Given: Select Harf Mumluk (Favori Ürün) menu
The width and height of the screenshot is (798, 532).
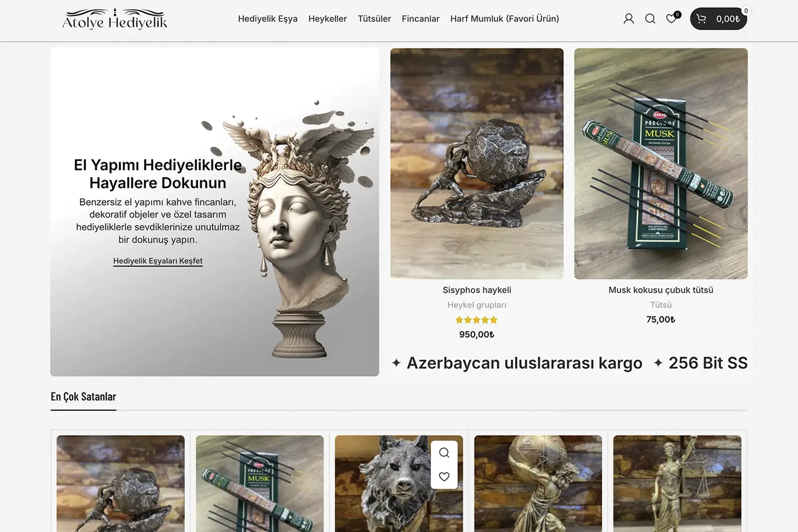Looking at the screenshot, I should (504, 19).
